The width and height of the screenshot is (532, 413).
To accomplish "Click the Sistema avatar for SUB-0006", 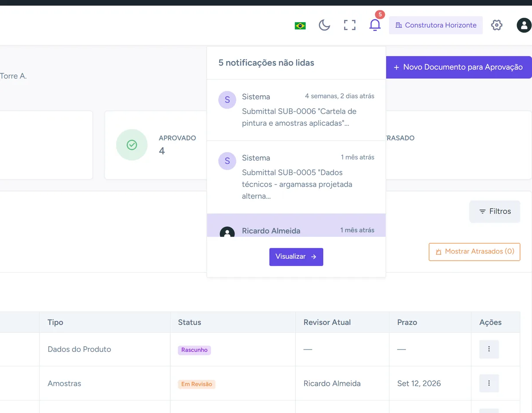I will point(227,100).
